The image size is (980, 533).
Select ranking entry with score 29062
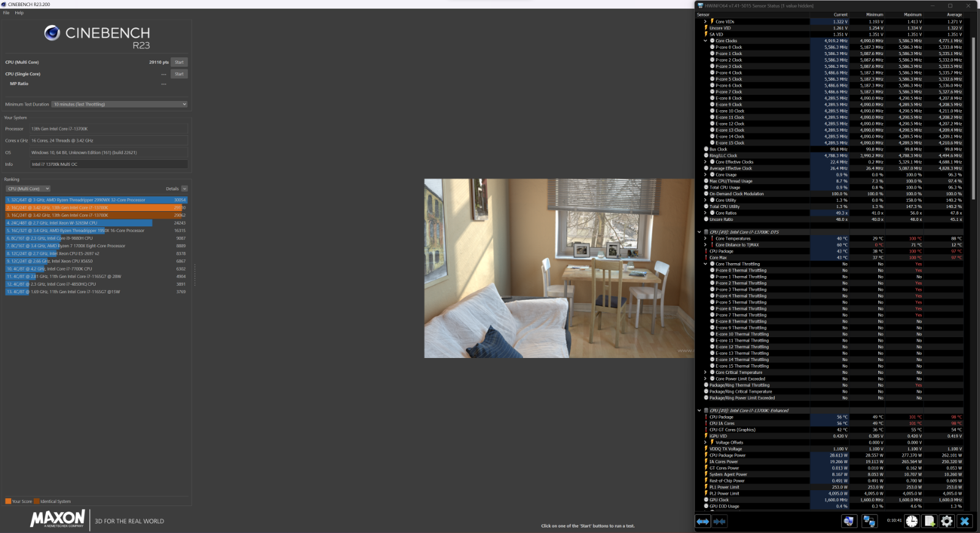[x=96, y=215]
